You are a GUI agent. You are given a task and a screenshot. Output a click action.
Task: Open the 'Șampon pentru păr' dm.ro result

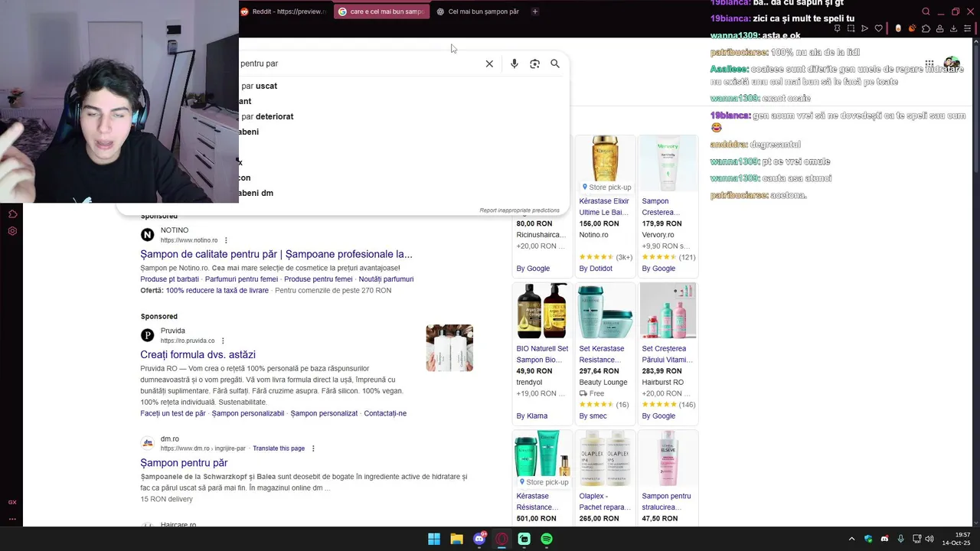[x=184, y=463]
